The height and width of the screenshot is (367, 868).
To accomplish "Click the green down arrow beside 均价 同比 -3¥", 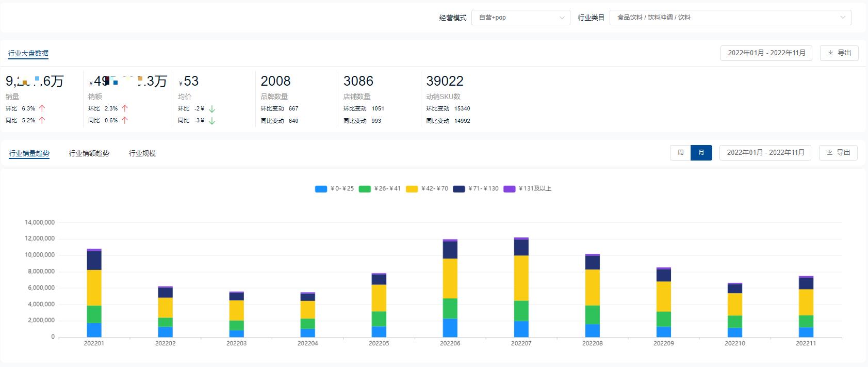I will [212, 121].
